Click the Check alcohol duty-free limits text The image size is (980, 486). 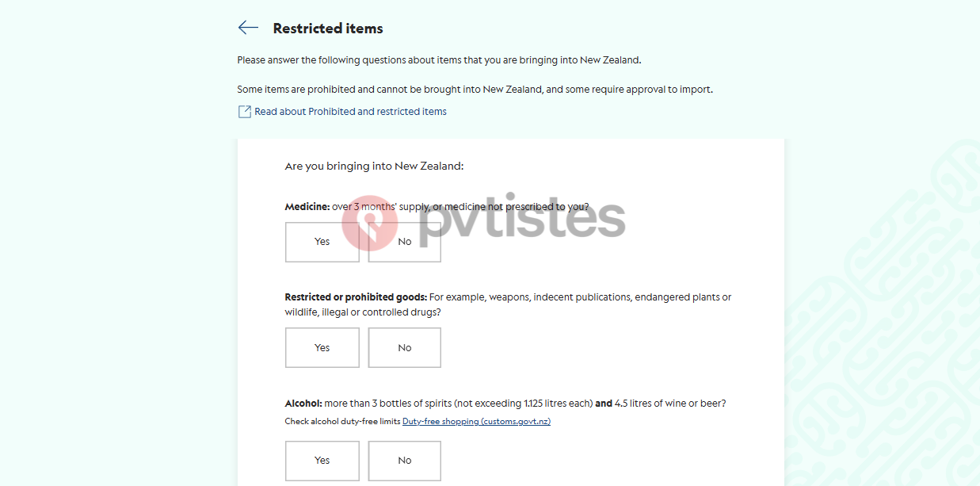point(343,422)
